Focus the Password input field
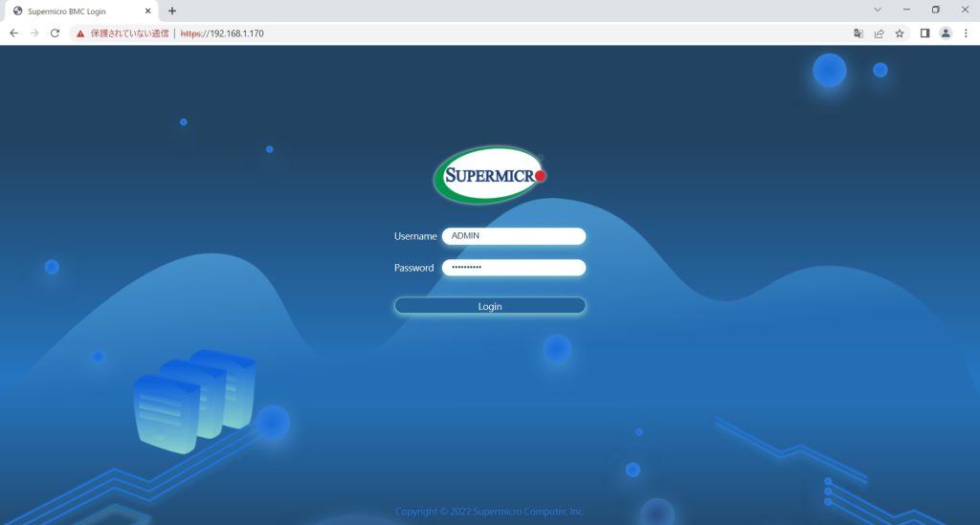Viewport: 980px width, 525px height. [x=514, y=268]
